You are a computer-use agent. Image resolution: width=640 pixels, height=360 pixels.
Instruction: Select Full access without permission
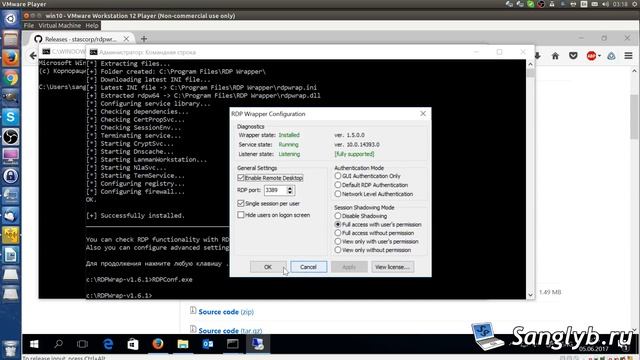(x=338, y=233)
